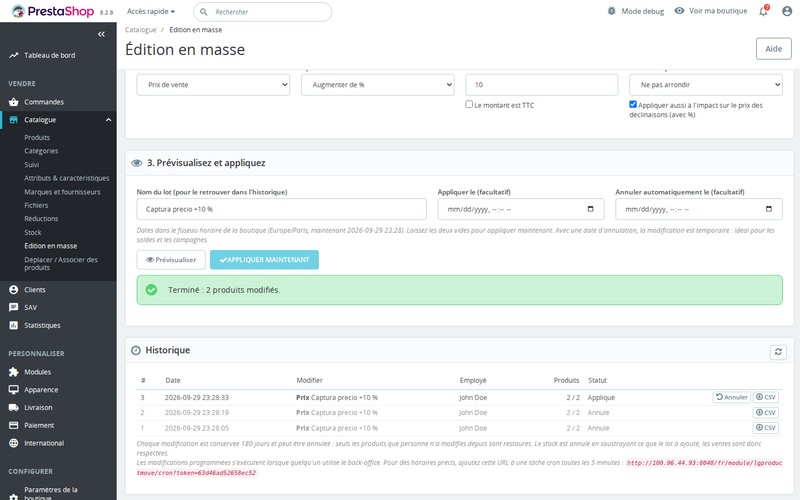
Task: Click the Mode debug bug icon
Action: 611,11
